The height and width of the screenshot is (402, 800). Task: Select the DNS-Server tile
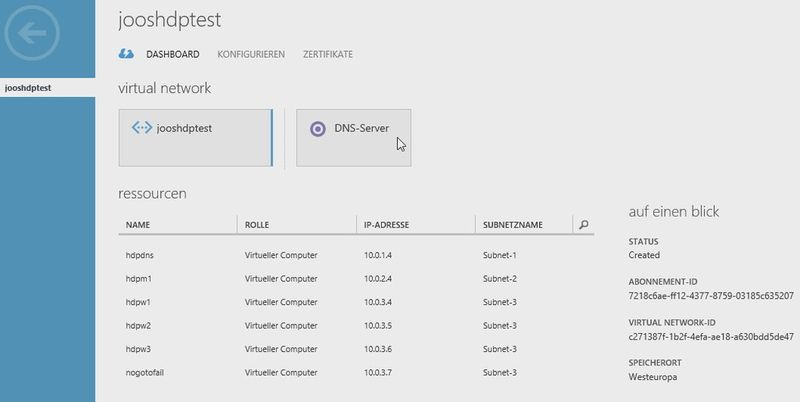[x=353, y=138]
